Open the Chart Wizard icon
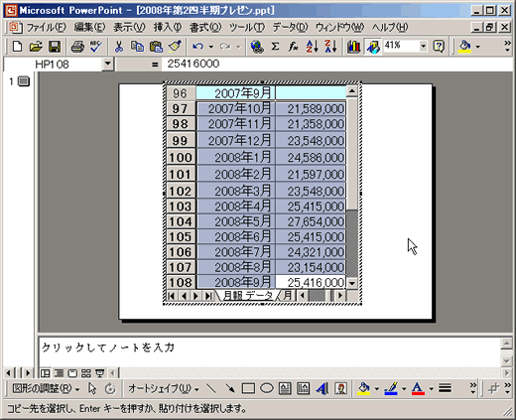This screenshot has height=420, width=516. coord(353,47)
